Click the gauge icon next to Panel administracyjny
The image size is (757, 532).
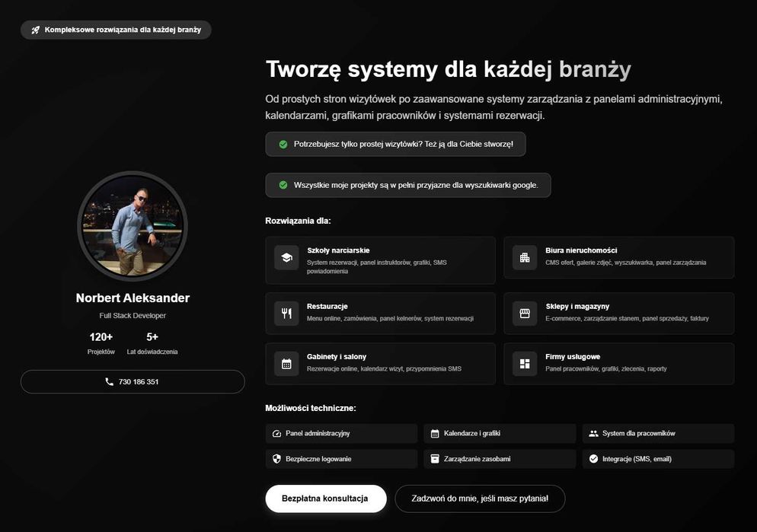(x=276, y=434)
